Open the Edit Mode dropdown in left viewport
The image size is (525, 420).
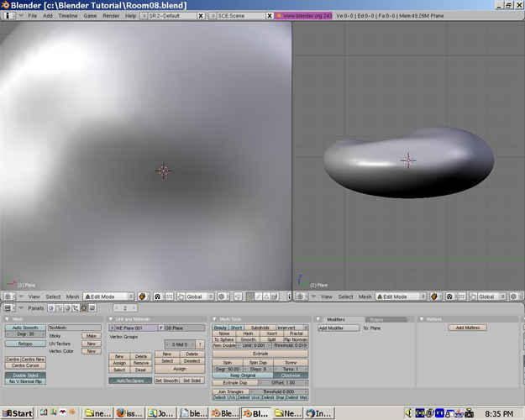[x=110, y=297]
